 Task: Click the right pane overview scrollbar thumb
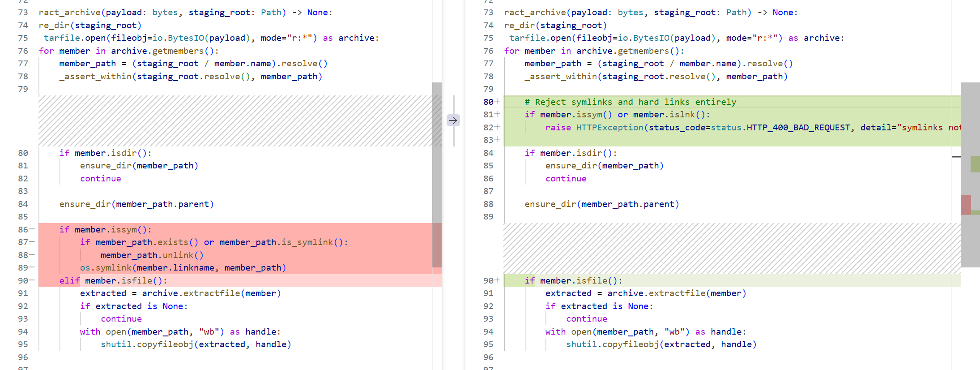tap(970, 175)
